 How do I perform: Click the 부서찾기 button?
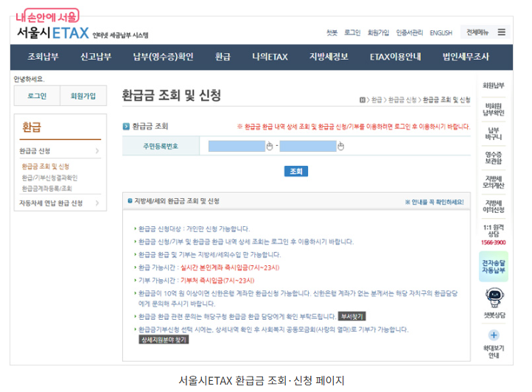coord(351,316)
